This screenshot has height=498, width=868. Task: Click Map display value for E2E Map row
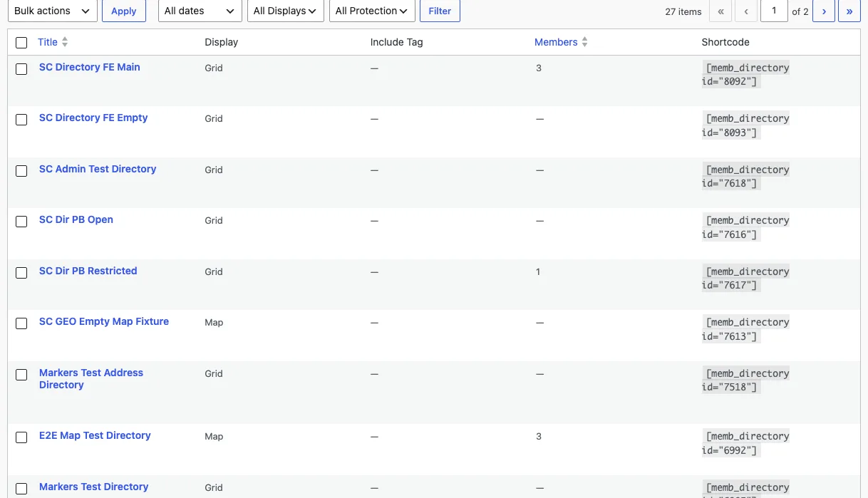coord(214,437)
